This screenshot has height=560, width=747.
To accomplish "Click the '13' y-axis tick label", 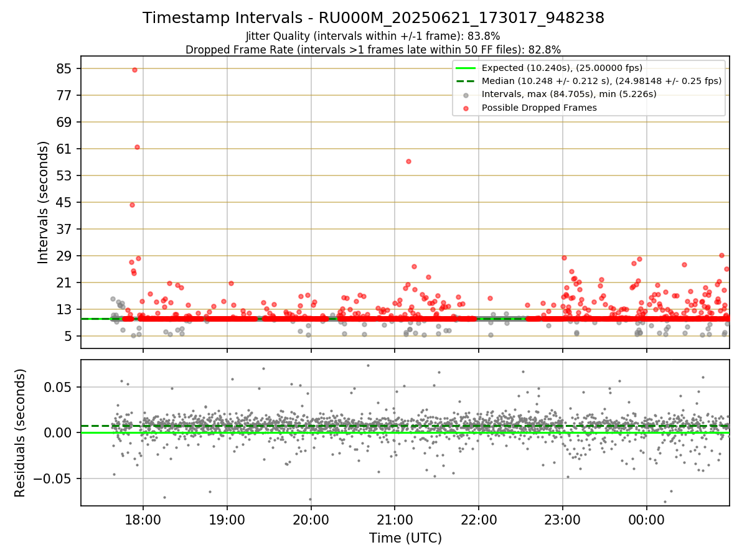I will tap(65, 309).
